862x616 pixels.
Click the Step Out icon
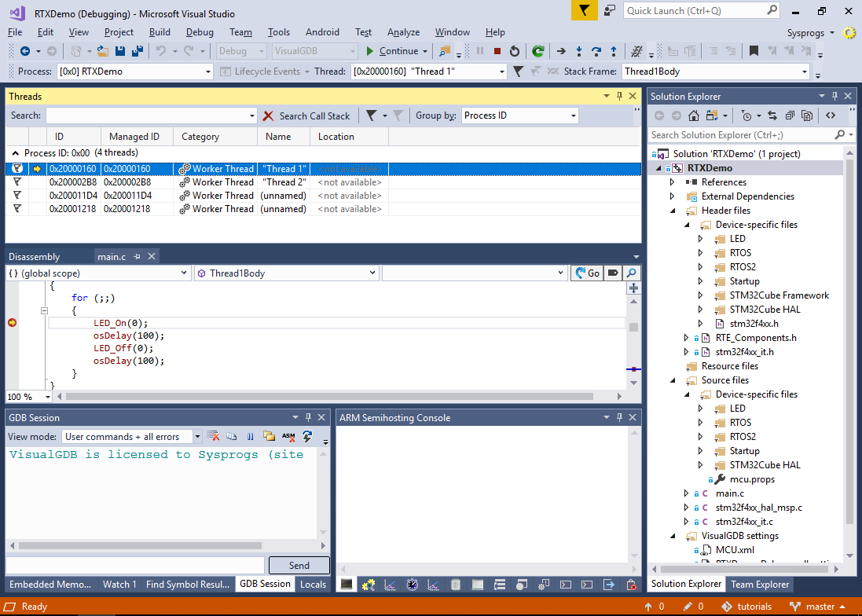pyautogui.click(x=614, y=51)
